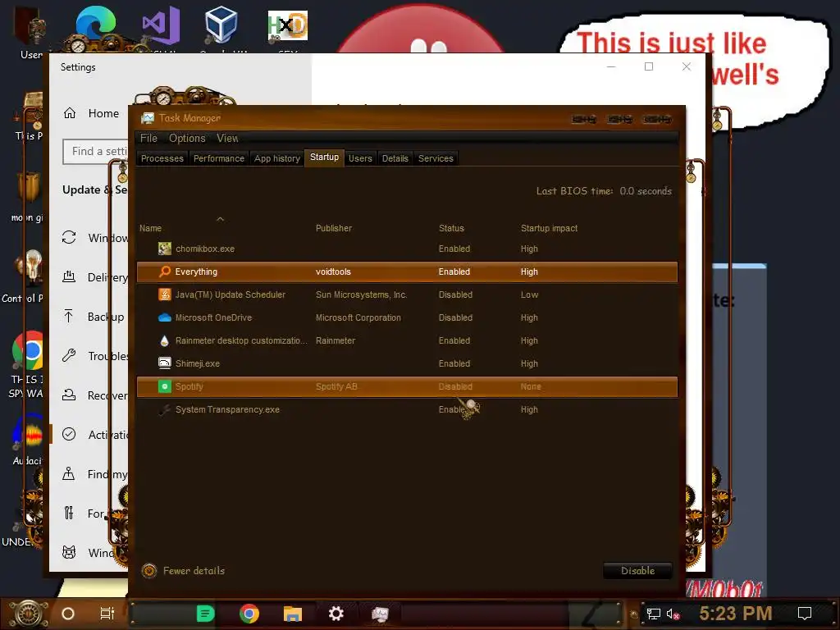Select the chomikbox.exe row name

click(x=204, y=249)
